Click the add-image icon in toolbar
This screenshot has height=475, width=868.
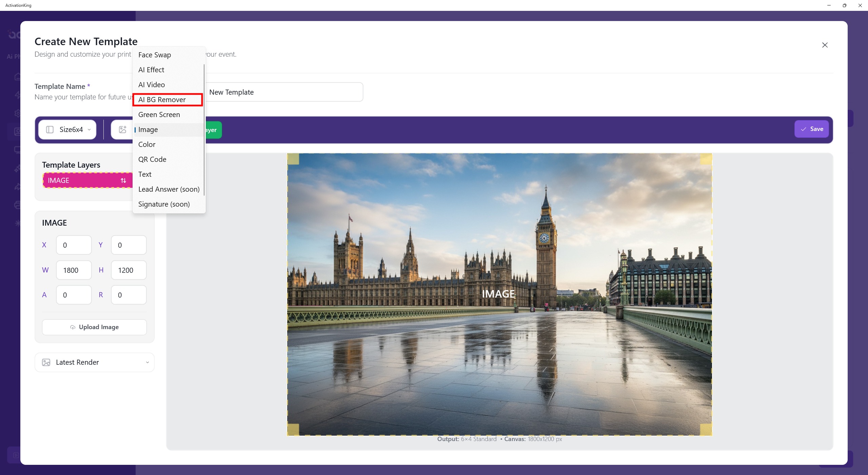[x=122, y=130]
